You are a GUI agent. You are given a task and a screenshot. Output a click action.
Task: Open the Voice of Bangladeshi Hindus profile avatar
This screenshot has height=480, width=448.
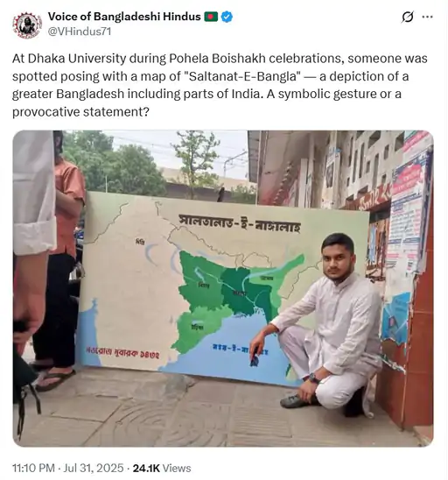pyautogui.click(x=27, y=25)
